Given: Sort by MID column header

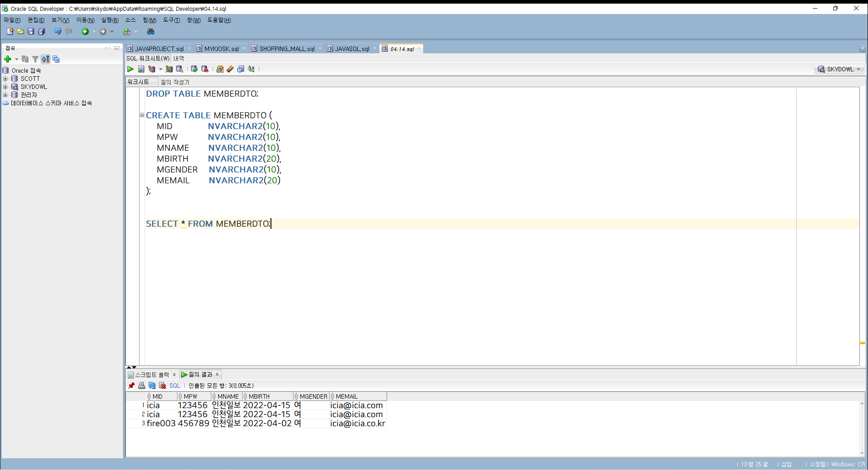Looking at the screenshot, I should coord(161,396).
